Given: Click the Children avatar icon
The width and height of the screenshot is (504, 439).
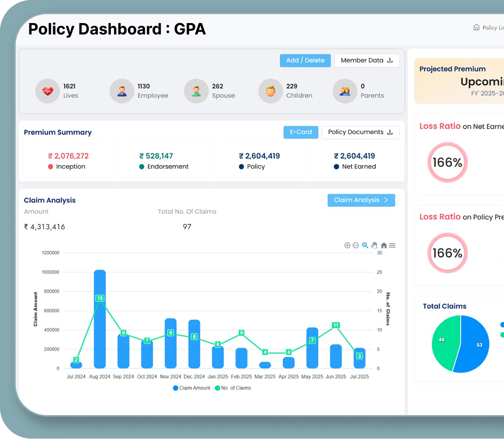Looking at the screenshot, I should coord(270,91).
